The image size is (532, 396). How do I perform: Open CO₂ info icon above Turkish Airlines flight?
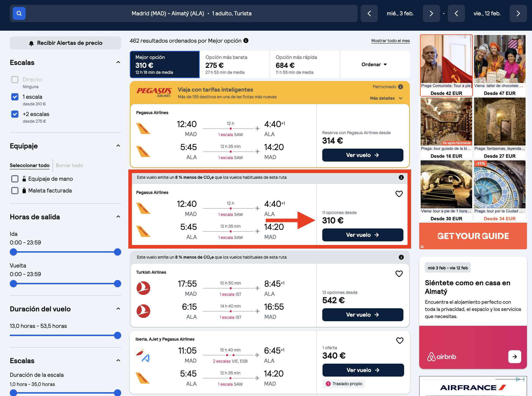[x=401, y=257]
